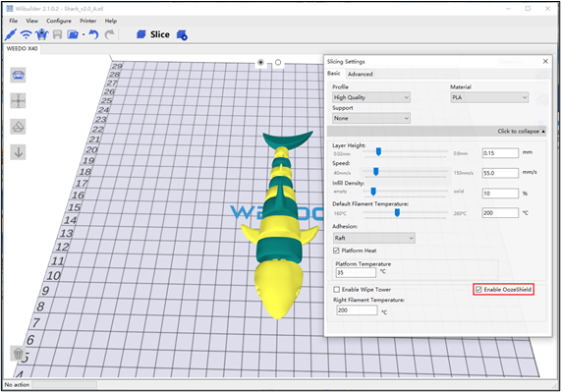Image resolution: width=561 pixels, height=392 pixels.
Task: Click the trash delete icon
Action: [18, 354]
